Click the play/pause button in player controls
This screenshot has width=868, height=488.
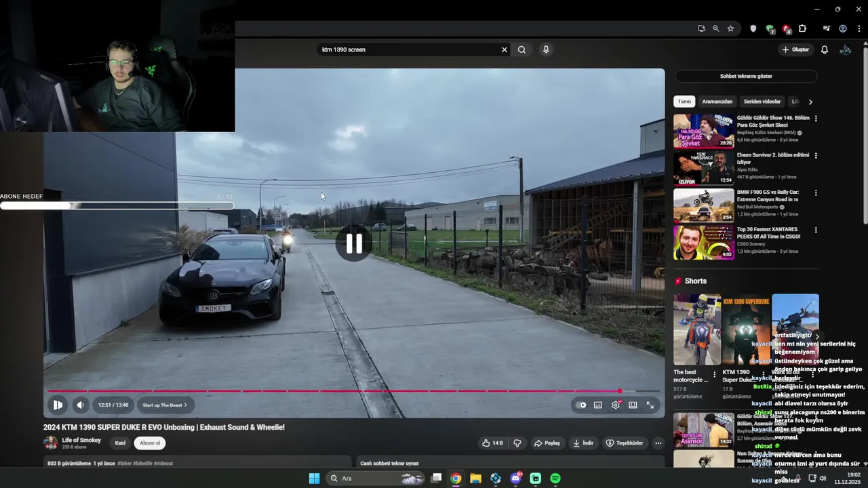58,405
